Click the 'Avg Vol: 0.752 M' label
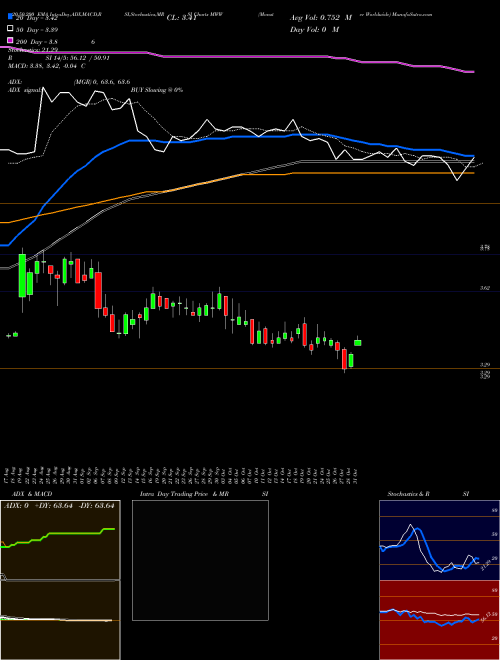The image size is (500, 660). point(321,18)
